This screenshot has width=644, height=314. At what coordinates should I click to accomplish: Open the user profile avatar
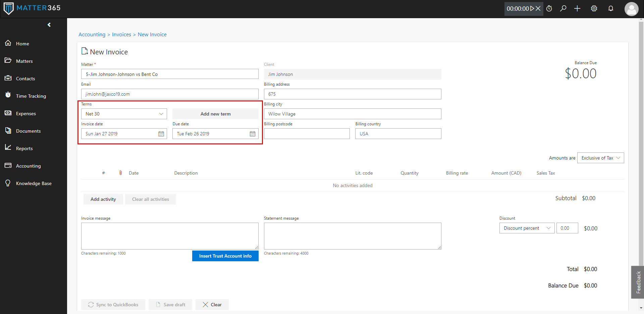pyautogui.click(x=631, y=9)
